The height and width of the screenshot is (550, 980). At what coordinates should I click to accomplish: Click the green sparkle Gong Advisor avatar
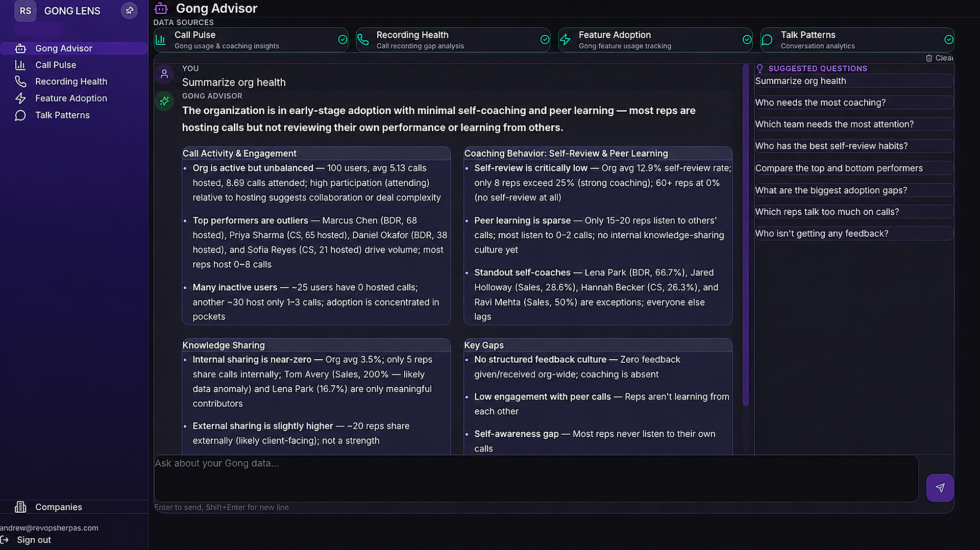click(164, 101)
